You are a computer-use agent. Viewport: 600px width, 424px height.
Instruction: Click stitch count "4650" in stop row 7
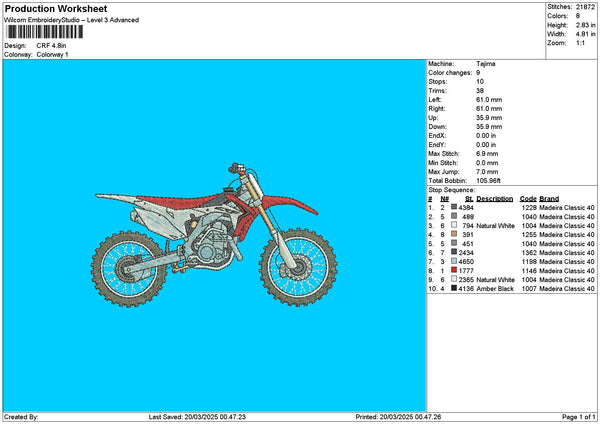pos(466,262)
